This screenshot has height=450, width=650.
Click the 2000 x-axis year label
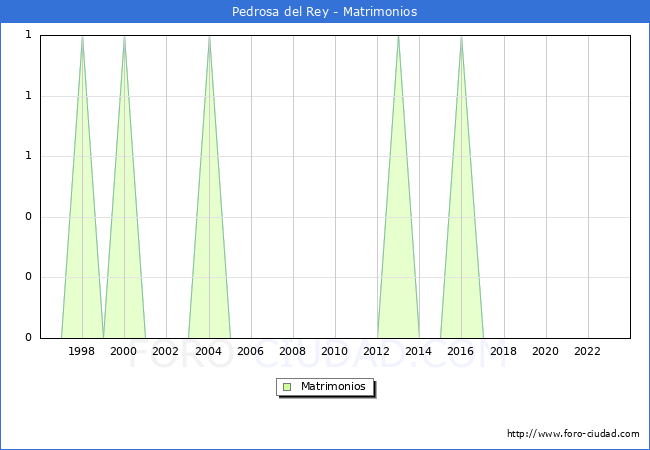tap(124, 351)
